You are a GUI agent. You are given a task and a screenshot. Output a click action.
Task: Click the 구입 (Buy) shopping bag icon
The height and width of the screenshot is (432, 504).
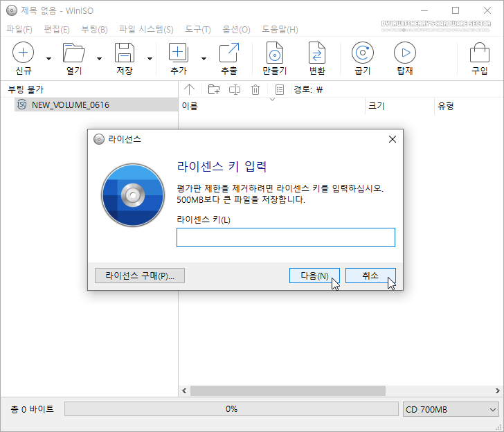point(480,53)
